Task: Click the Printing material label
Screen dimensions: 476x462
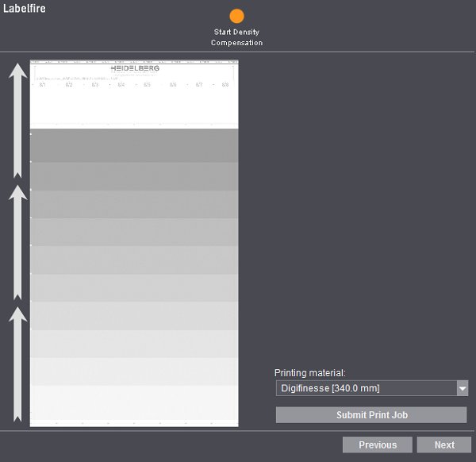Action: pyautogui.click(x=310, y=373)
